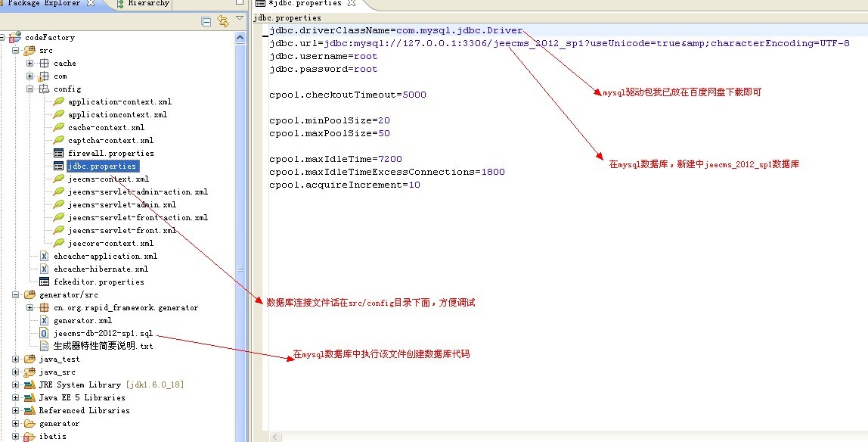Viewport: 868px width, 442px height.
Task: Click the Collapse All icon in Package Explorer
Action: 206,22
